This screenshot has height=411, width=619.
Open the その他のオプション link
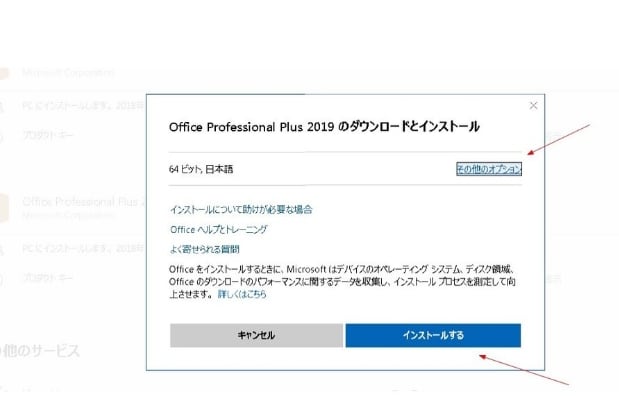click(x=489, y=169)
